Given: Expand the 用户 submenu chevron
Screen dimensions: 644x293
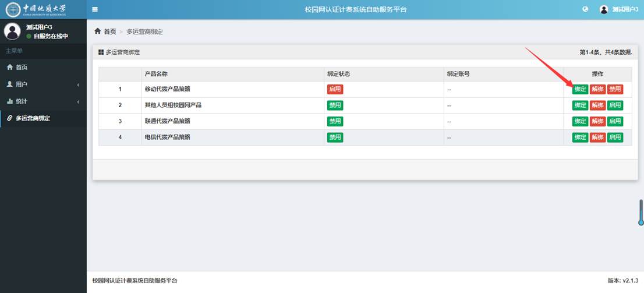Looking at the screenshot, I should pyautogui.click(x=78, y=84).
